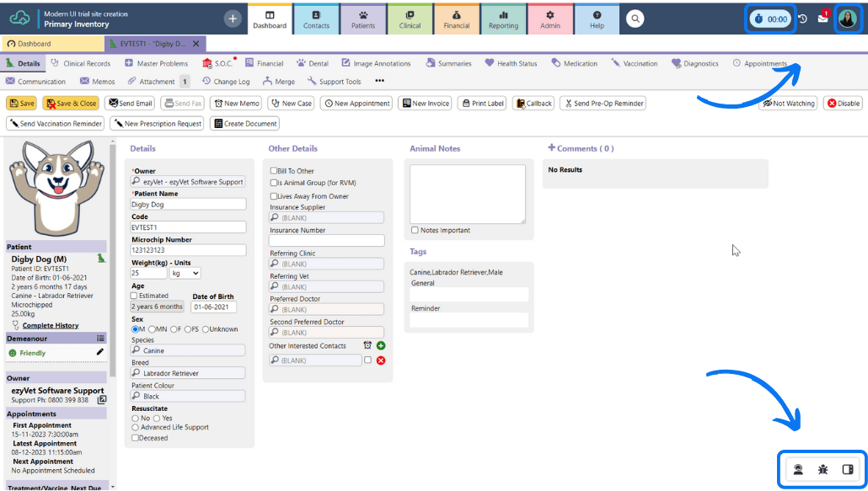Expand comments with the plus Comments header

[581, 148]
